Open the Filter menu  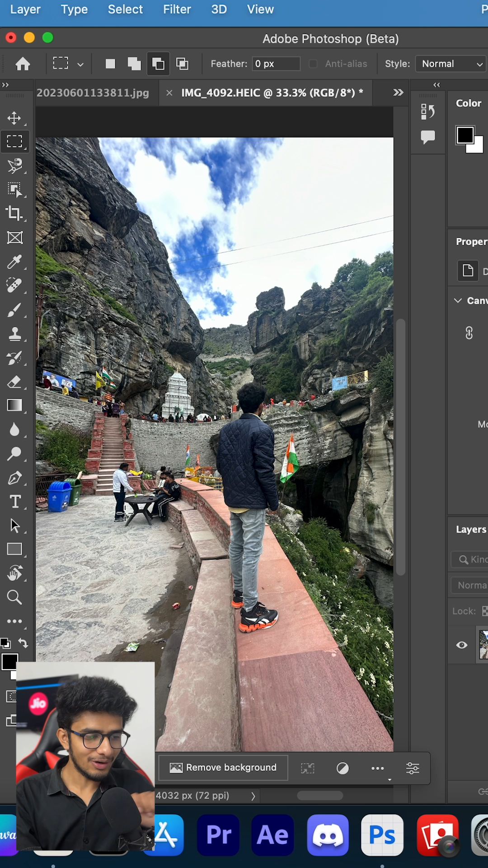click(177, 9)
